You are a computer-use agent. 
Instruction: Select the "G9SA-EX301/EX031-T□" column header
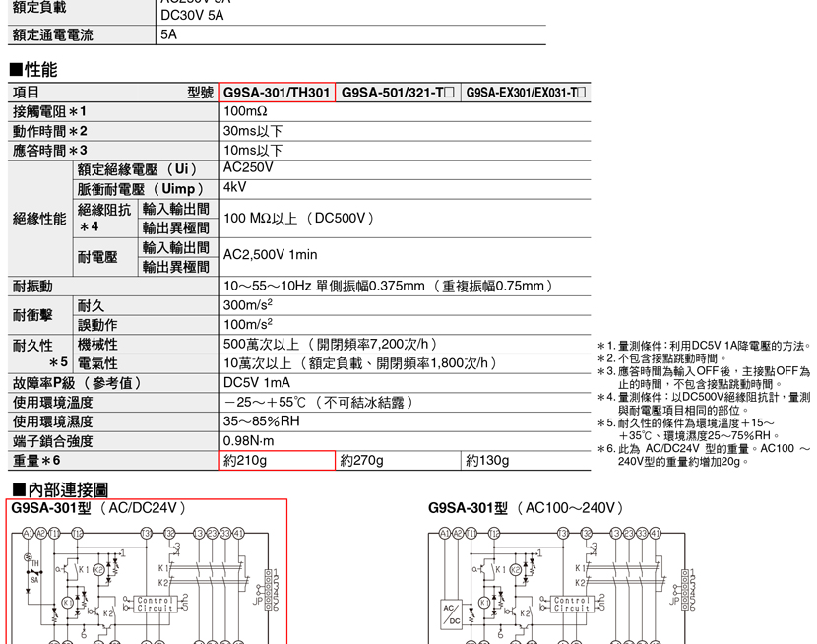[x=526, y=93]
